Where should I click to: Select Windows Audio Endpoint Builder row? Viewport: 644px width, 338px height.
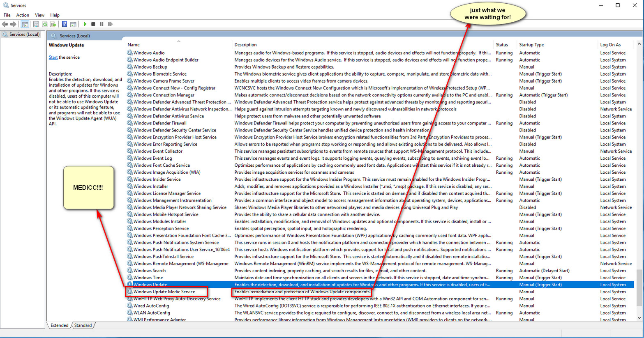(380, 60)
